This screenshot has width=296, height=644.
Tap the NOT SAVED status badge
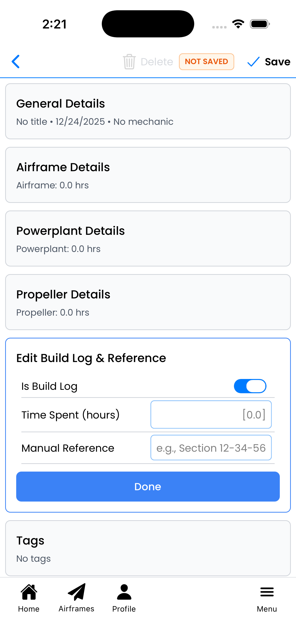click(x=206, y=61)
